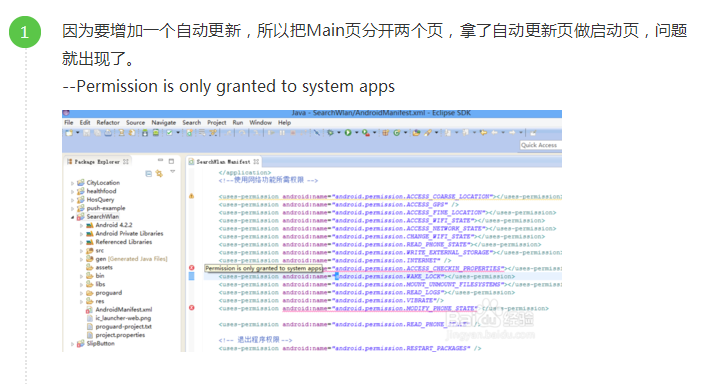The height and width of the screenshot is (384, 726).
Task: Click the green Run play icon
Action: click(348, 132)
